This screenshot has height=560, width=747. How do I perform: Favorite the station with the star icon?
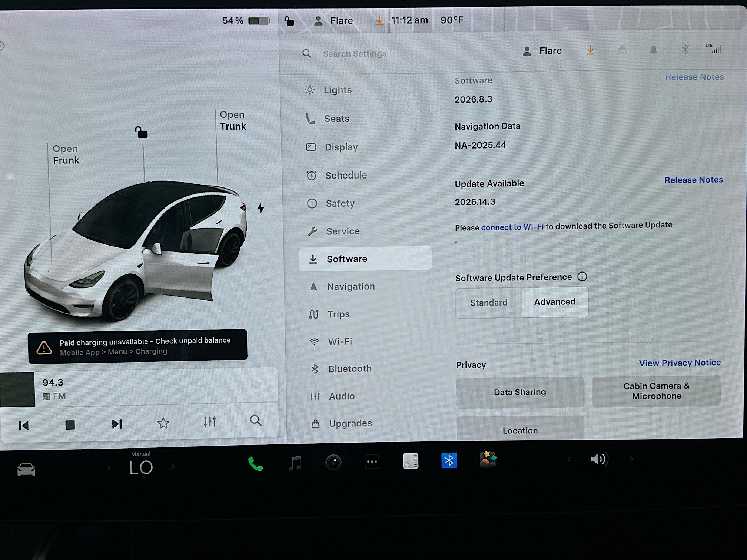coord(163,423)
